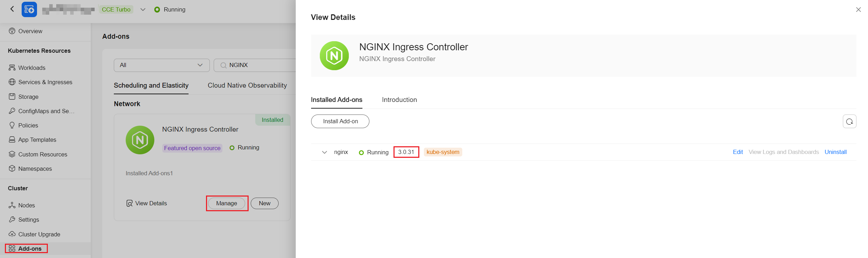Click the Uninstall link for nginx
This screenshot has width=868, height=258.
click(x=836, y=152)
